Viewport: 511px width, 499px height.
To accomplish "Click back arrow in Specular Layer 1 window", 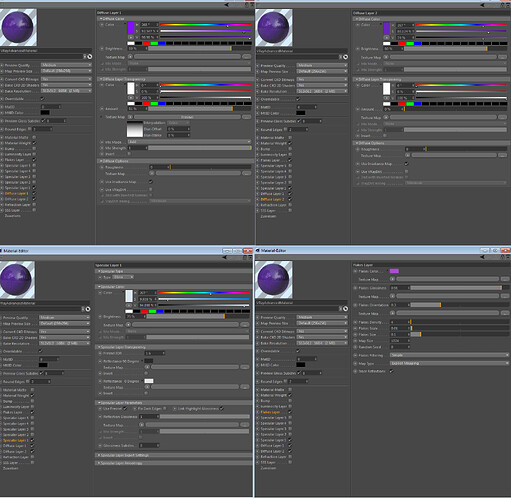I will [225, 257].
